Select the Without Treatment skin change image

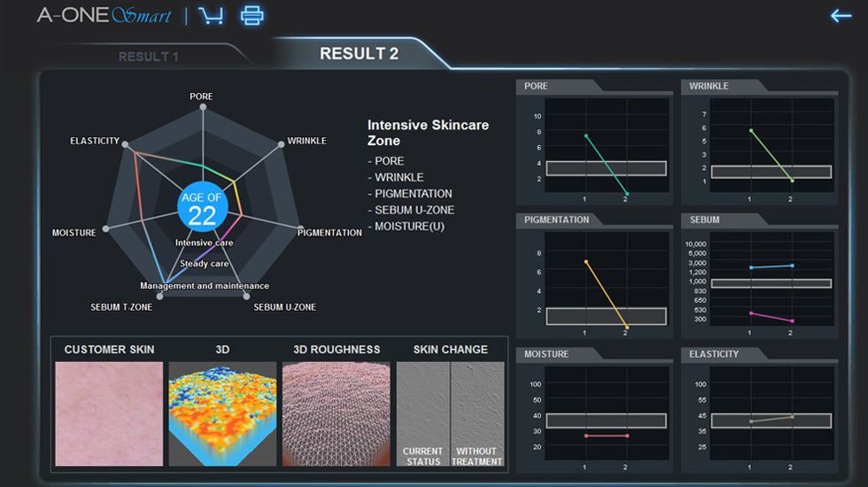477,414
